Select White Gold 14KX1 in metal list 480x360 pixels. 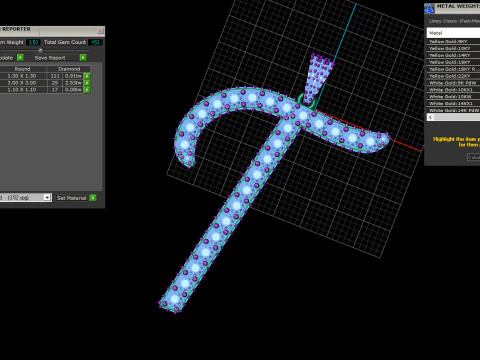[x=453, y=103]
